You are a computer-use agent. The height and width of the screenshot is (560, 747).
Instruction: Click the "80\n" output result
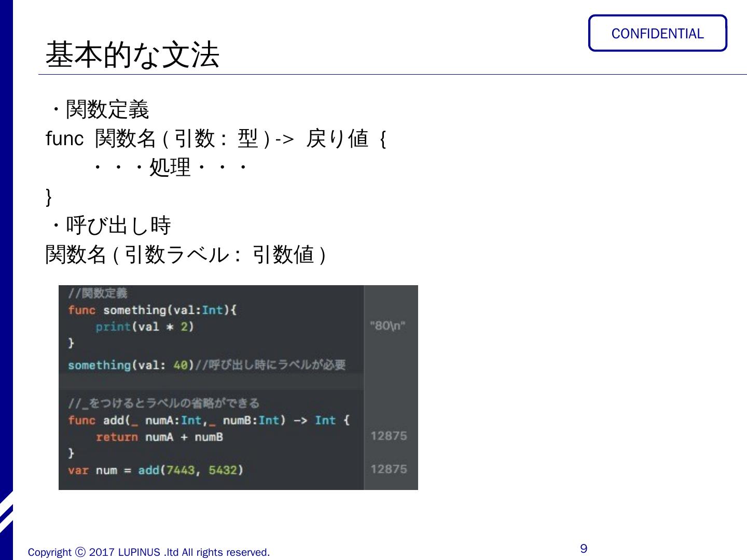coord(388,326)
